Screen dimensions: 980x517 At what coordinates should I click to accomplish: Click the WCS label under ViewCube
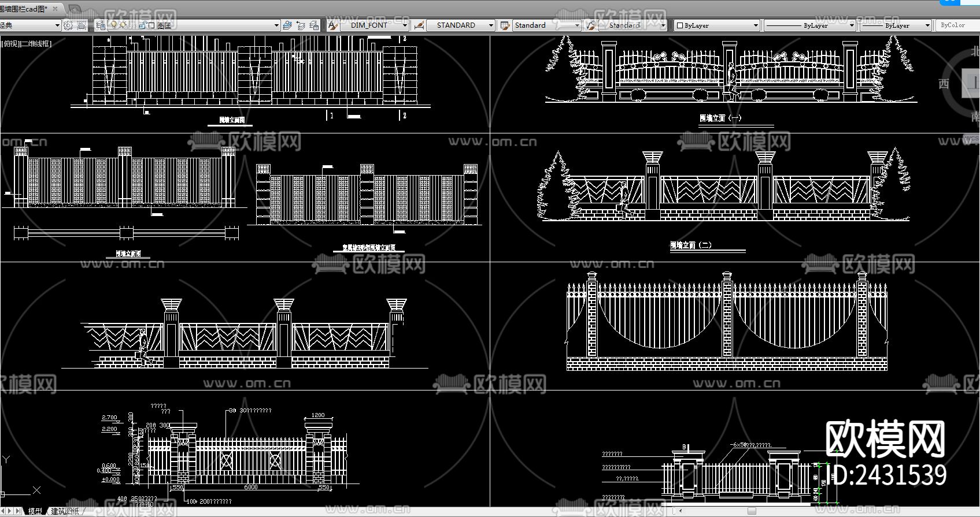click(972, 139)
